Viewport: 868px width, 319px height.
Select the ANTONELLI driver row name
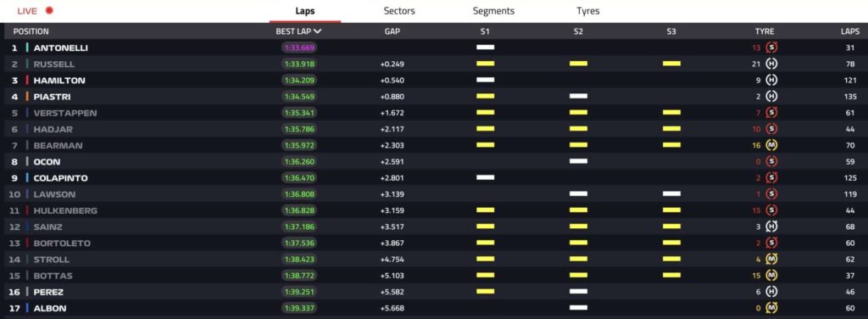coord(60,48)
